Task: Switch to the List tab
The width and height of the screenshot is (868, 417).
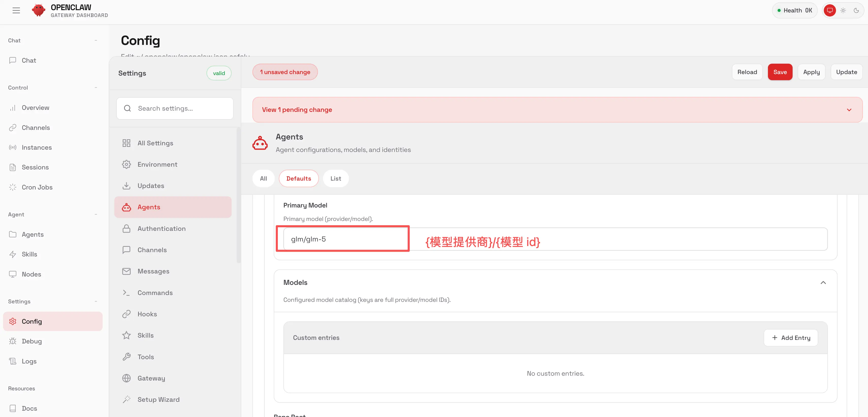Action: 335,178
